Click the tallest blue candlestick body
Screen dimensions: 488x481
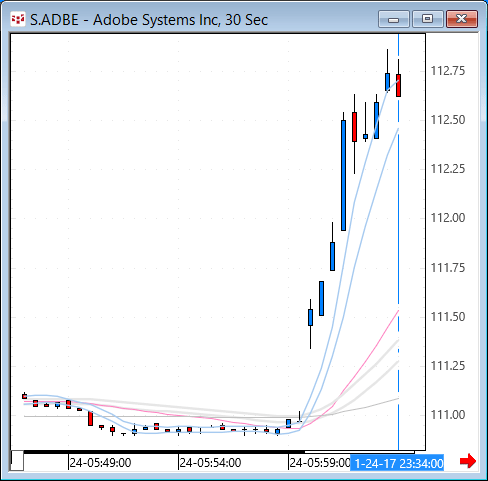[343, 175]
